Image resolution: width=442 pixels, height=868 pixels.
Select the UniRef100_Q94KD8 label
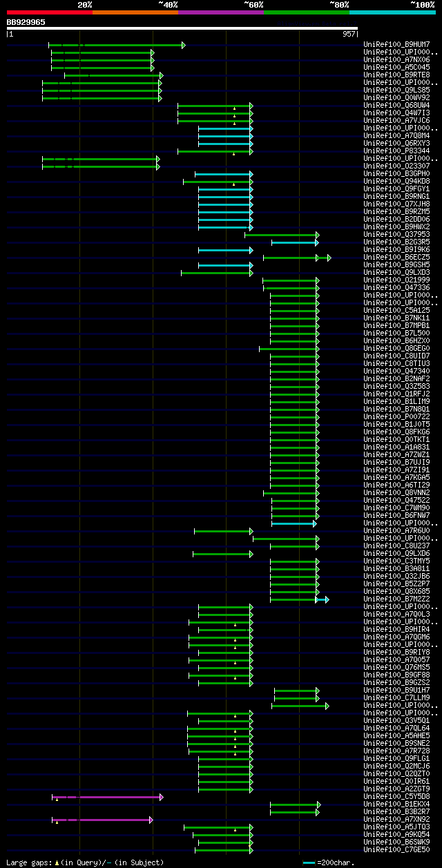point(396,182)
